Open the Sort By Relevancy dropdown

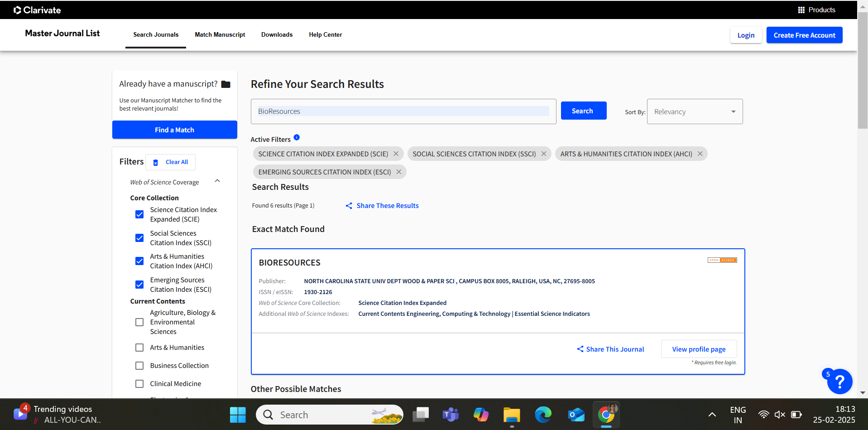695,111
